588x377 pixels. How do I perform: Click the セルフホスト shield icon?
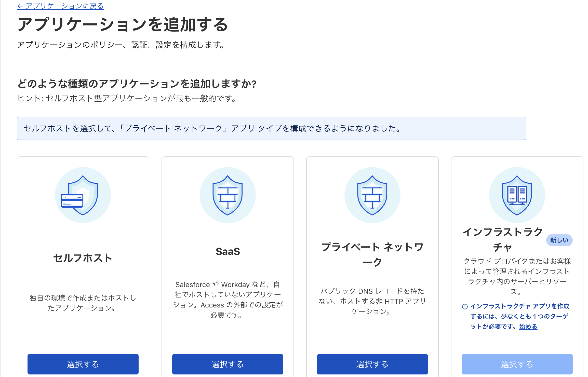83,195
